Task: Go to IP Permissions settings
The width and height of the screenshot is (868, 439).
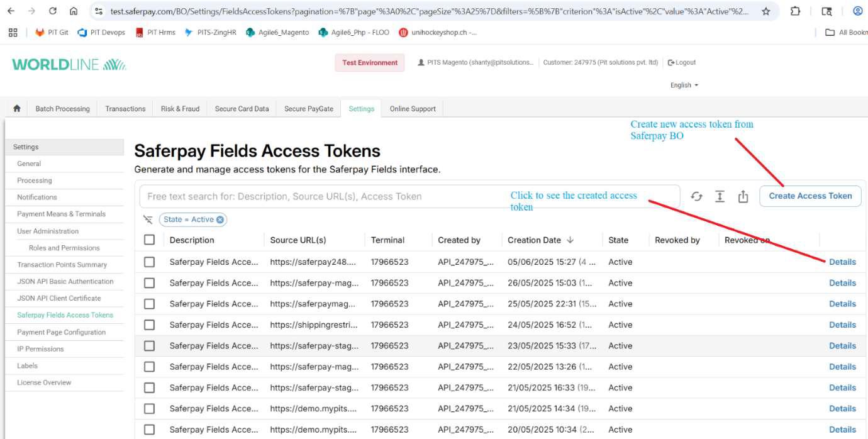Action: pyautogui.click(x=40, y=349)
